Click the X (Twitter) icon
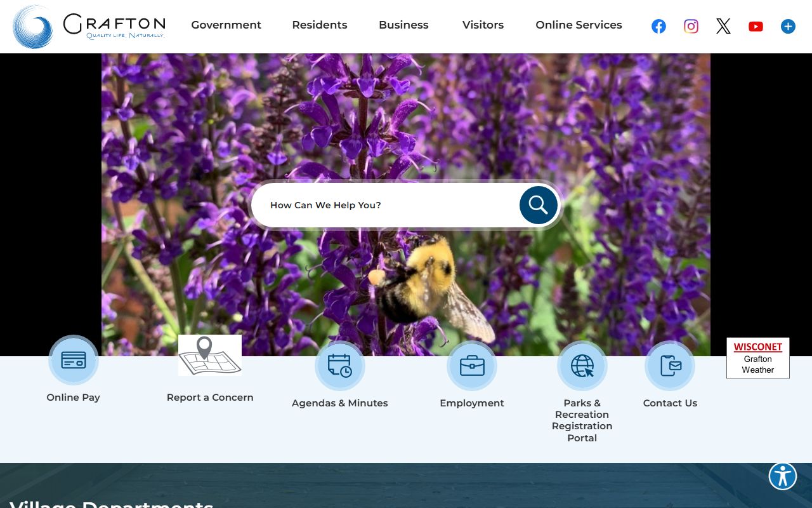The width and height of the screenshot is (812, 508). [x=723, y=26]
